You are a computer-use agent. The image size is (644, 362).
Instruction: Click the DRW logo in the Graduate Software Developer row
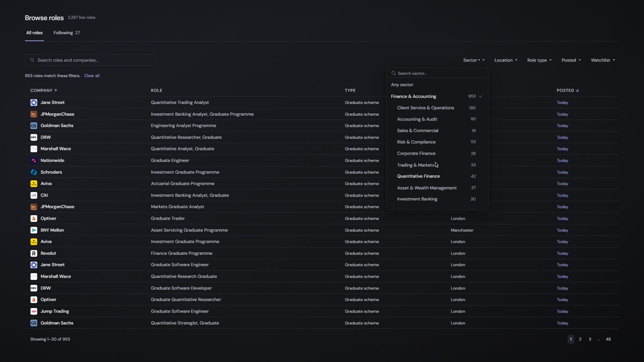tap(34, 288)
